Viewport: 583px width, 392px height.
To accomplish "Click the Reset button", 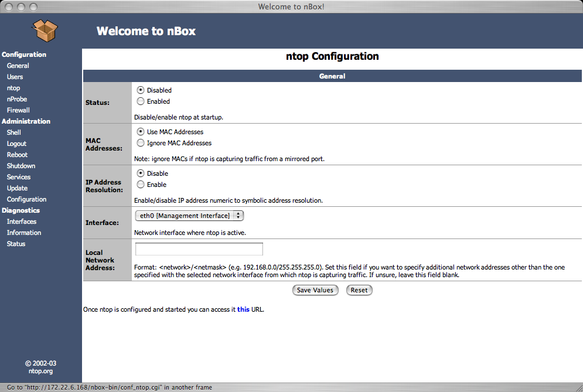I will (359, 290).
